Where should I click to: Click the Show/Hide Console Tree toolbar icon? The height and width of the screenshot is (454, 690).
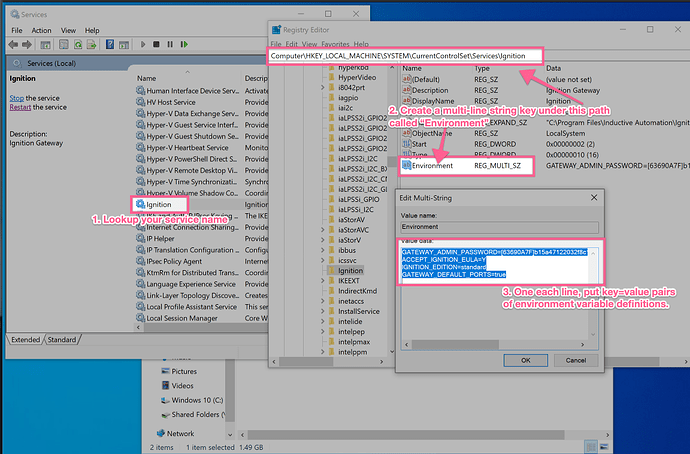(45, 44)
